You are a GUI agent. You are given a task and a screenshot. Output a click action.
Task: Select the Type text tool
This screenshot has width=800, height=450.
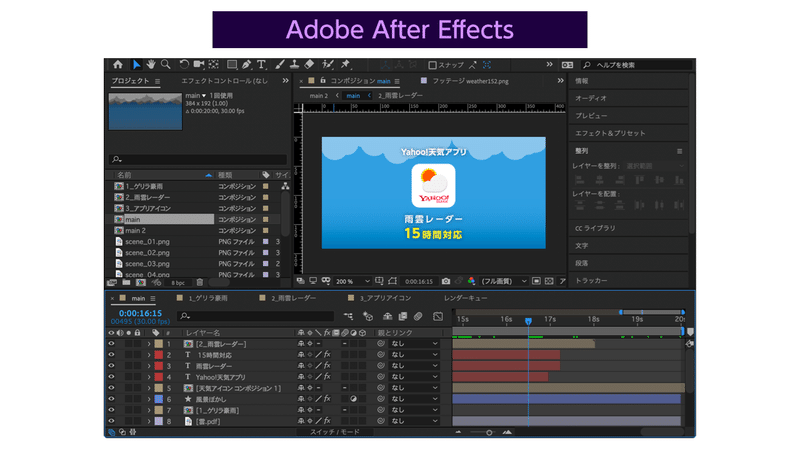tap(261, 64)
